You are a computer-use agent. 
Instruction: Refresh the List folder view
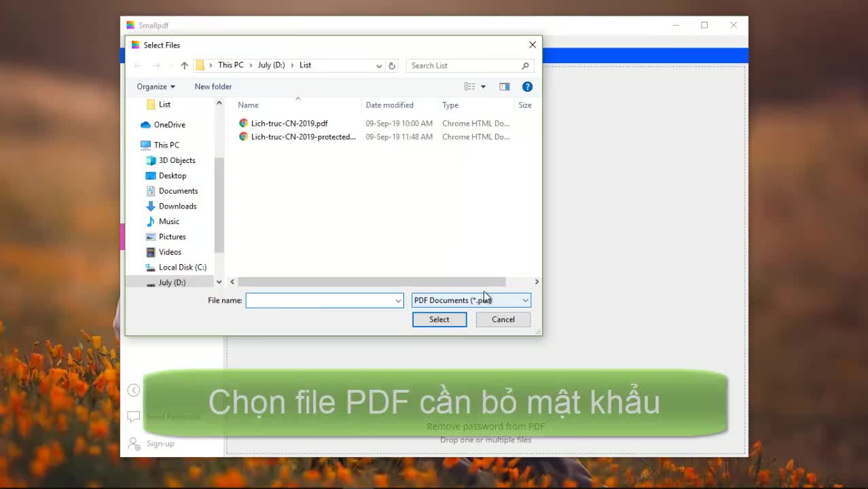tap(392, 65)
